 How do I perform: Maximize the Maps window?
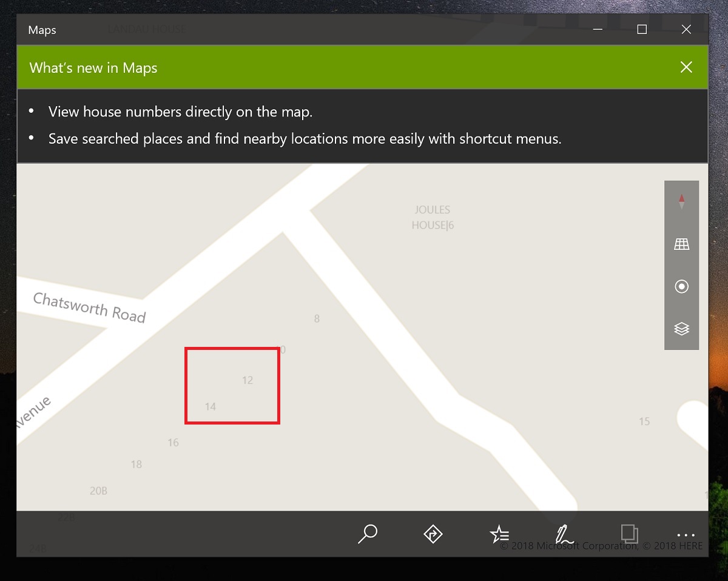pyautogui.click(x=642, y=30)
